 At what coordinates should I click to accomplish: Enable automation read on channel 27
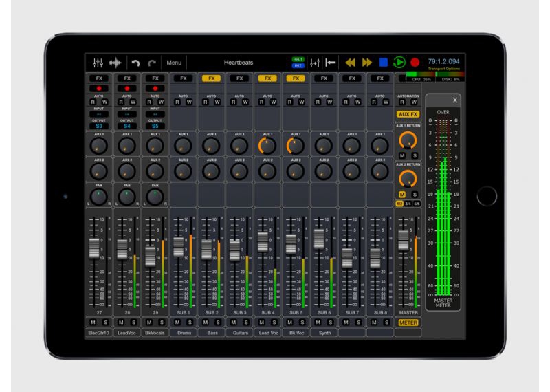coord(93,102)
